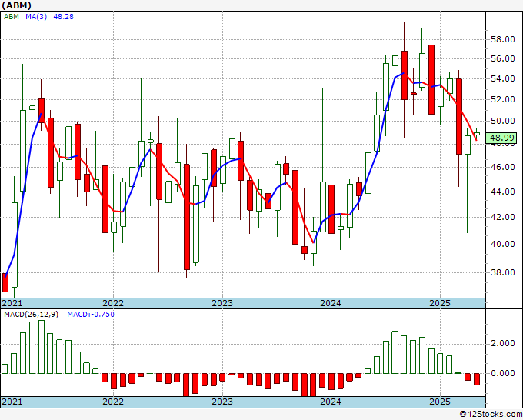Click 2021 on the MACD timeline
Viewport: 523px width, 420px height.
click(12, 402)
